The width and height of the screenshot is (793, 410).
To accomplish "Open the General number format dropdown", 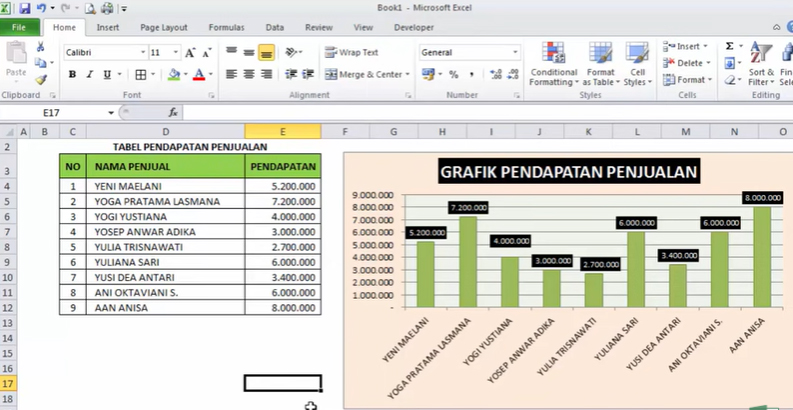I will pyautogui.click(x=515, y=52).
